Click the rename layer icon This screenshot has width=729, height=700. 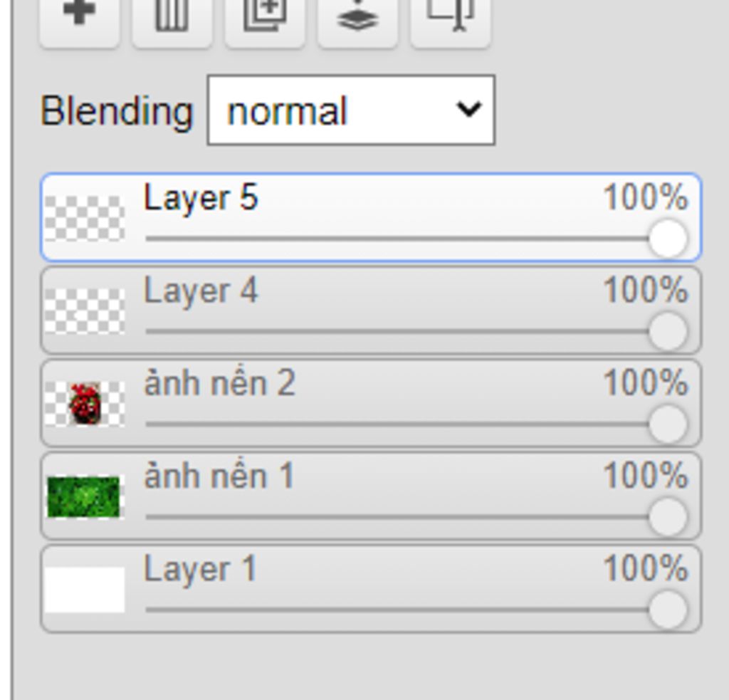pyautogui.click(x=450, y=17)
